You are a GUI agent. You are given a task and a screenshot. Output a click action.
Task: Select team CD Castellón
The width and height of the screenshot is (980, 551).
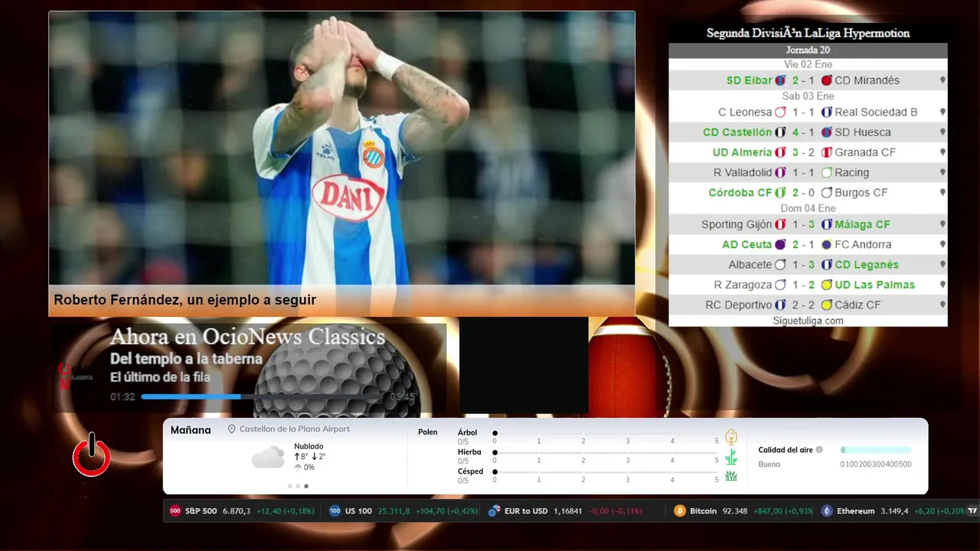(x=737, y=132)
